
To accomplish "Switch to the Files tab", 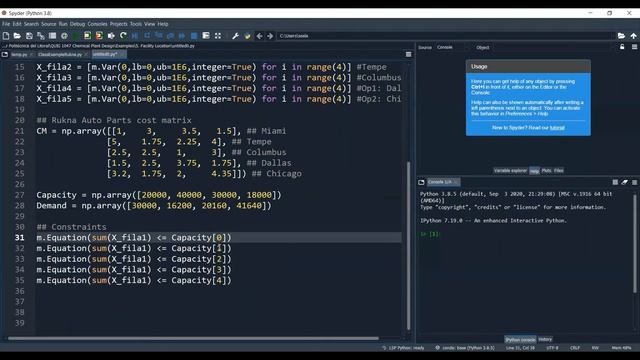I will click(x=559, y=171).
